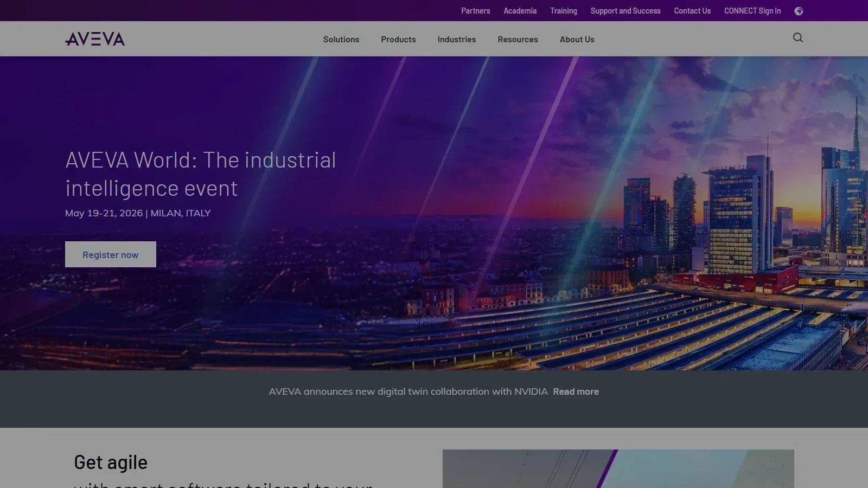Click the AVEVA World hero headline
The height and width of the screenshot is (488, 868).
201,174
